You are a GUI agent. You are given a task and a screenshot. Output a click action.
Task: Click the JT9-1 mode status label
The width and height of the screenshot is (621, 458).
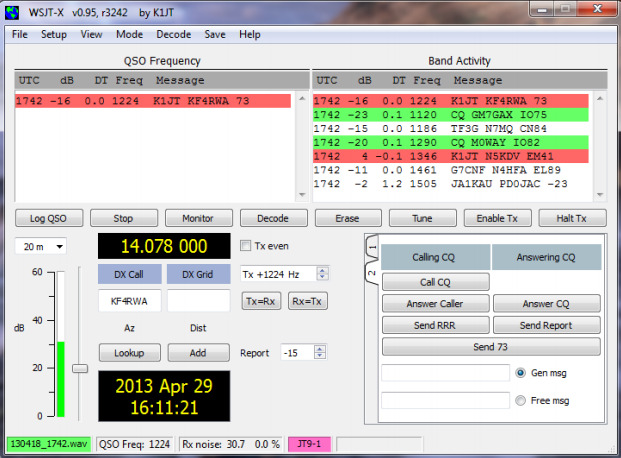[309, 444]
